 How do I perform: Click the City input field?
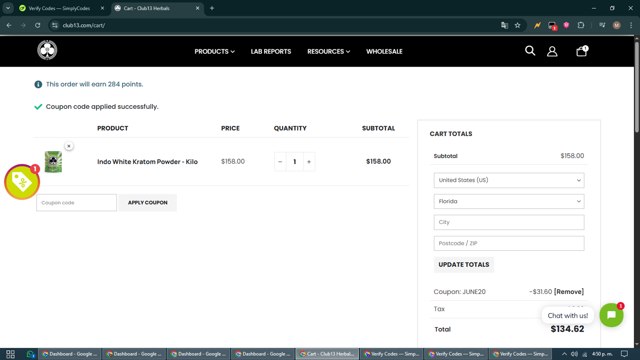(x=509, y=222)
